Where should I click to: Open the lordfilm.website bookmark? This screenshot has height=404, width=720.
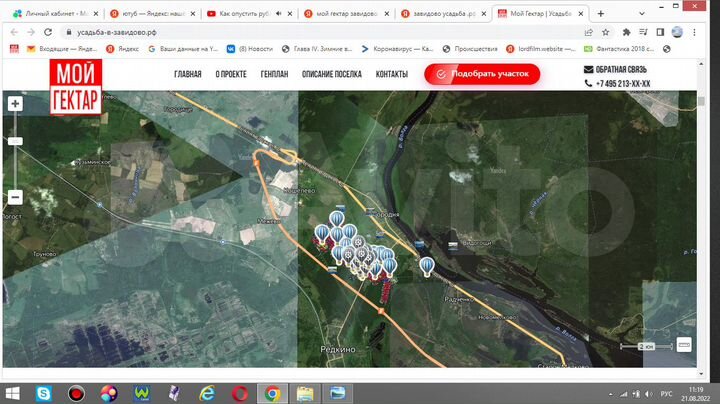coord(541,49)
